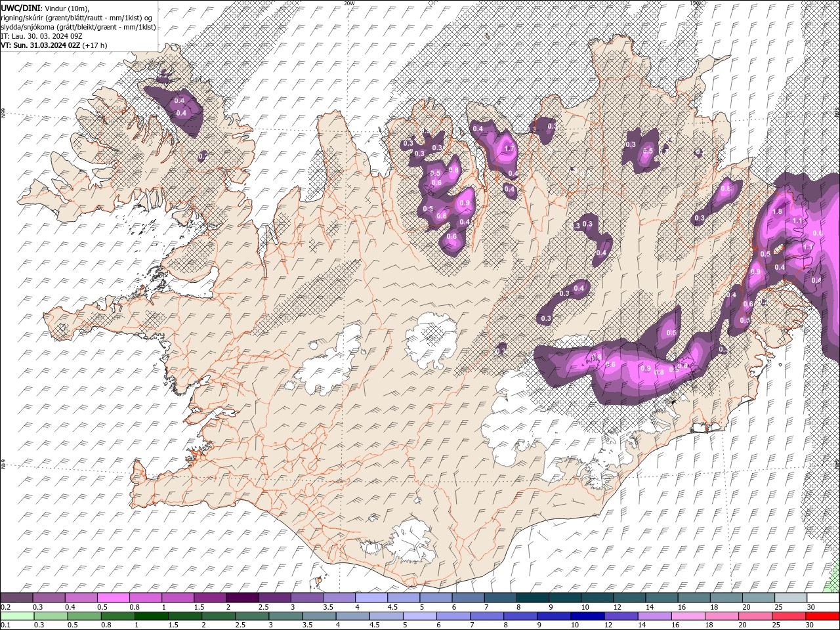Screen dimensions: 840x630
Task: Pick the bright red swatch after 30 in bottom row
Action: 823,616
